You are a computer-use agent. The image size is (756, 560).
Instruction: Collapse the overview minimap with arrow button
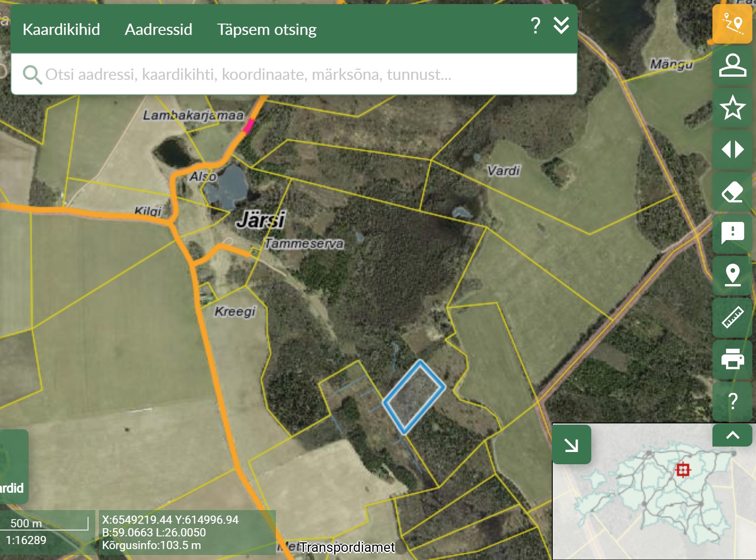coord(571,445)
